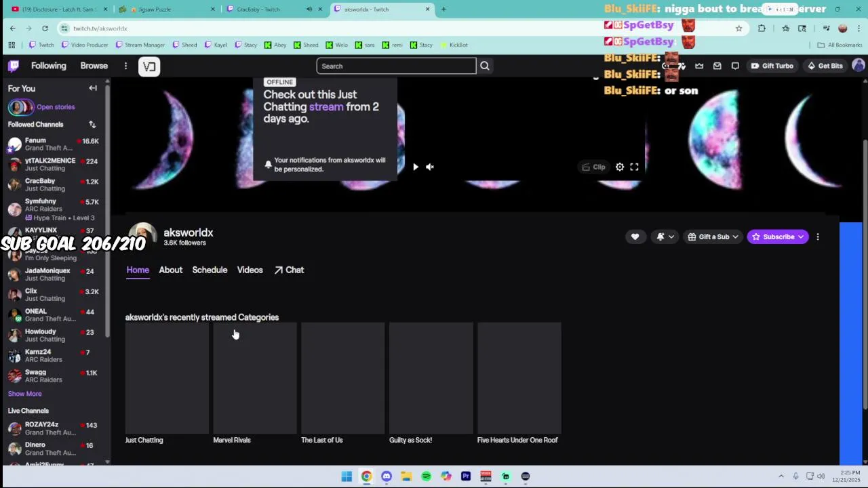Viewport: 868px width, 488px height.
Task: Create a clip with the Clip button
Action: (593, 167)
